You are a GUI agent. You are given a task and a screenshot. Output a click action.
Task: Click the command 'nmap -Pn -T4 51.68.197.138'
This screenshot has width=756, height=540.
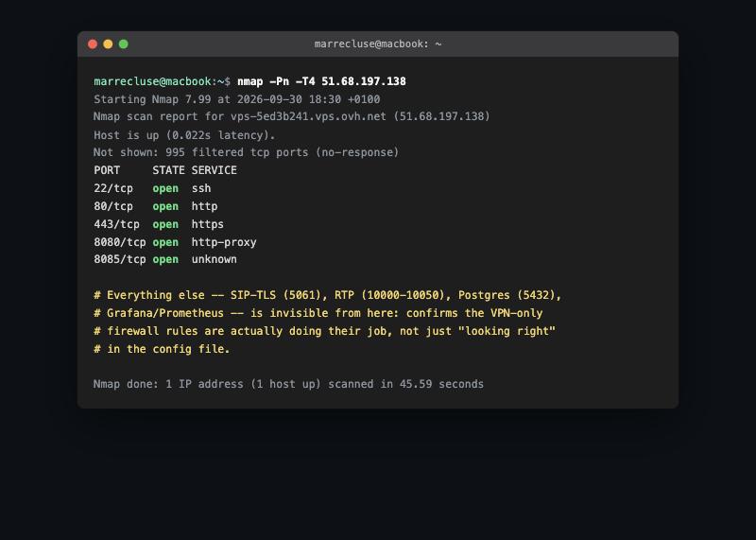(321, 81)
